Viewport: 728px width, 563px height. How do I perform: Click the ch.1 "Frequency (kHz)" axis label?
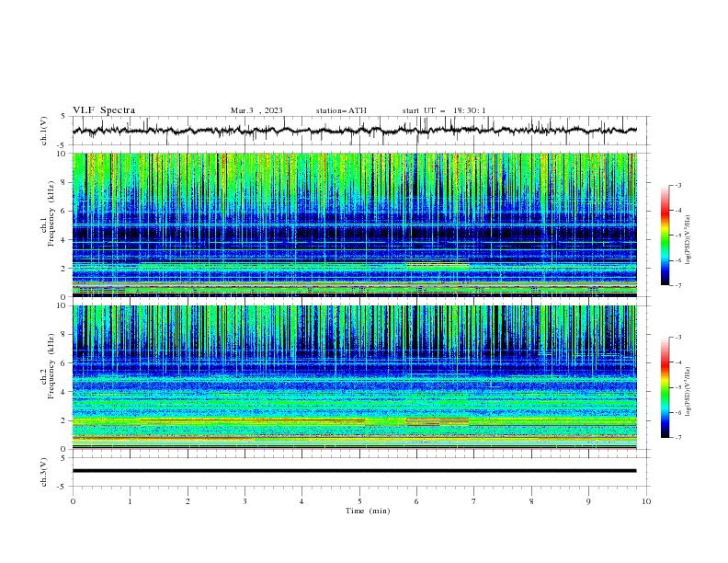(x=51, y=214)
